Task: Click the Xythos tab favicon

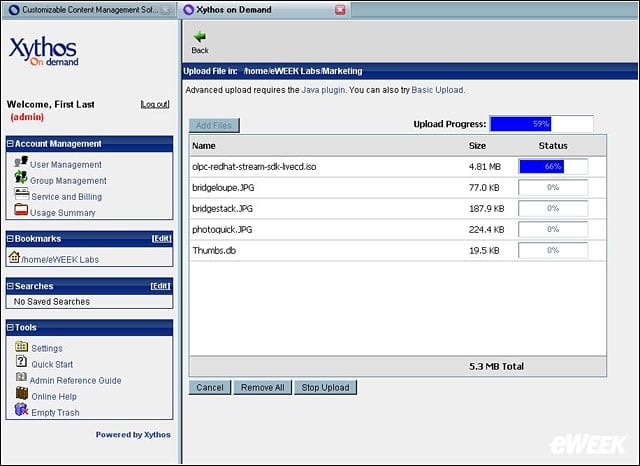Action: [188, 10]
